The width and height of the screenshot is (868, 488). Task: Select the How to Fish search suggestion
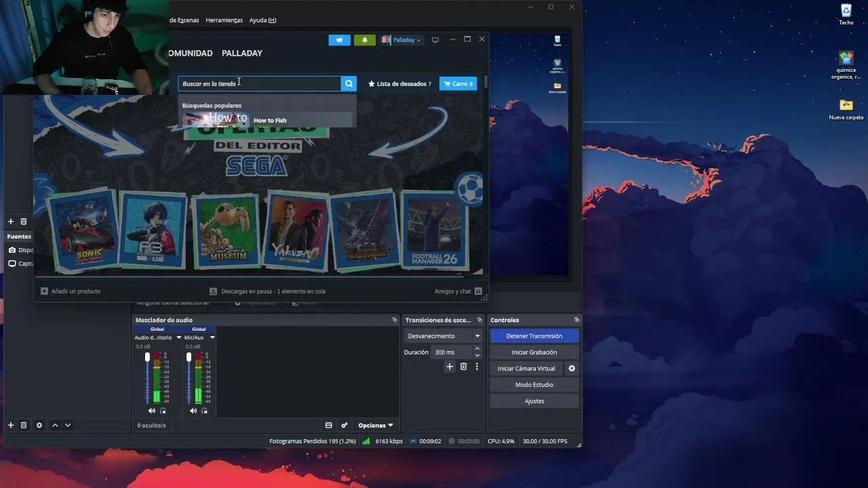(x=267, y=120)
